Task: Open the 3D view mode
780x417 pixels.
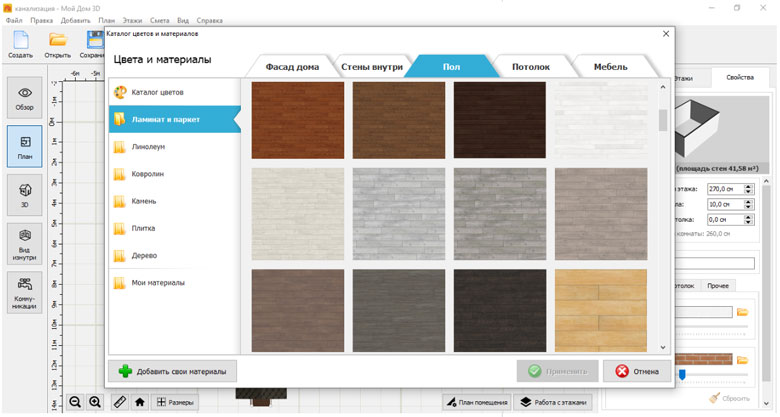Action: (25, 194)
